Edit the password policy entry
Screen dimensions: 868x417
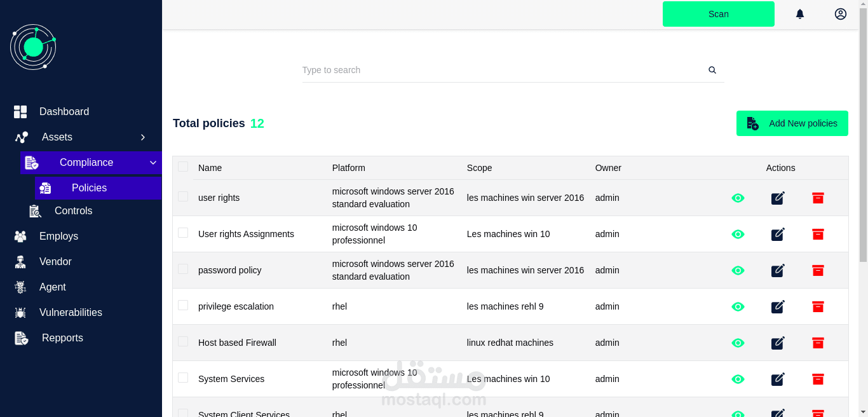778,270
